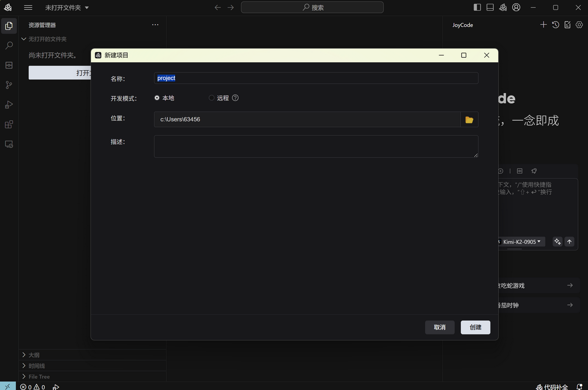Select the Source Control icon
This screenshot has height=390, width=588.
point(9,85)
